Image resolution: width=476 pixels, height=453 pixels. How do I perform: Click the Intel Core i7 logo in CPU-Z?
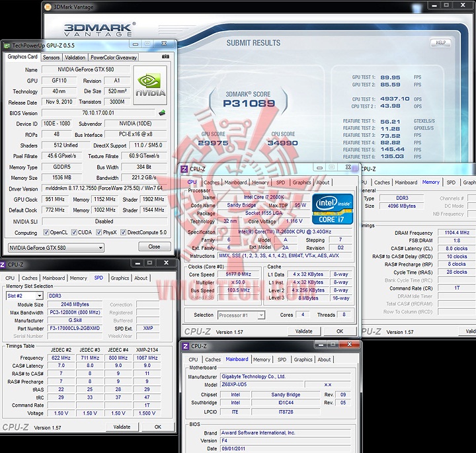point(333,209)
